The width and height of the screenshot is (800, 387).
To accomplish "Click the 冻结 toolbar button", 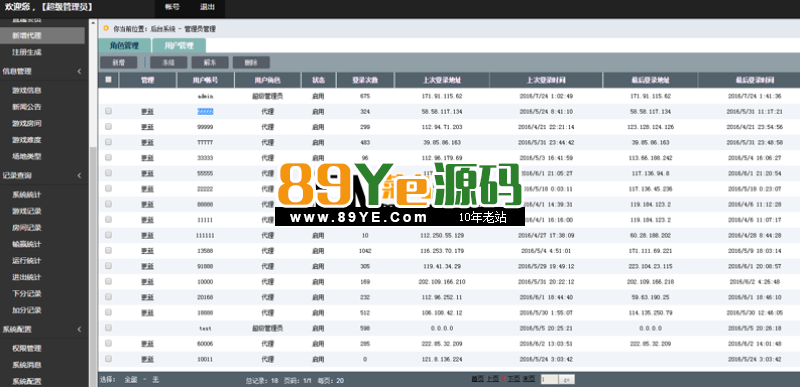I will tap(168, 62).
